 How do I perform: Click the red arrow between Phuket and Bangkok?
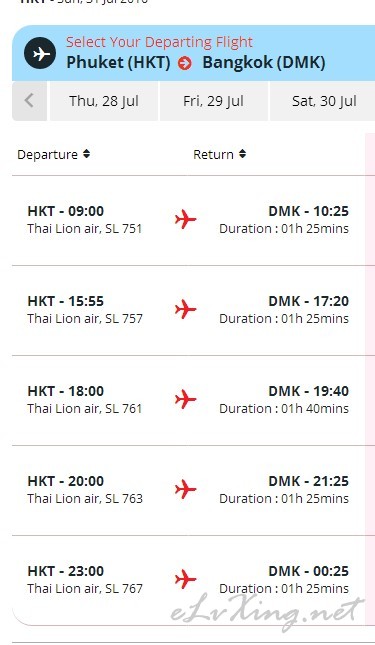pyautogui.click(x=185, y=63)
